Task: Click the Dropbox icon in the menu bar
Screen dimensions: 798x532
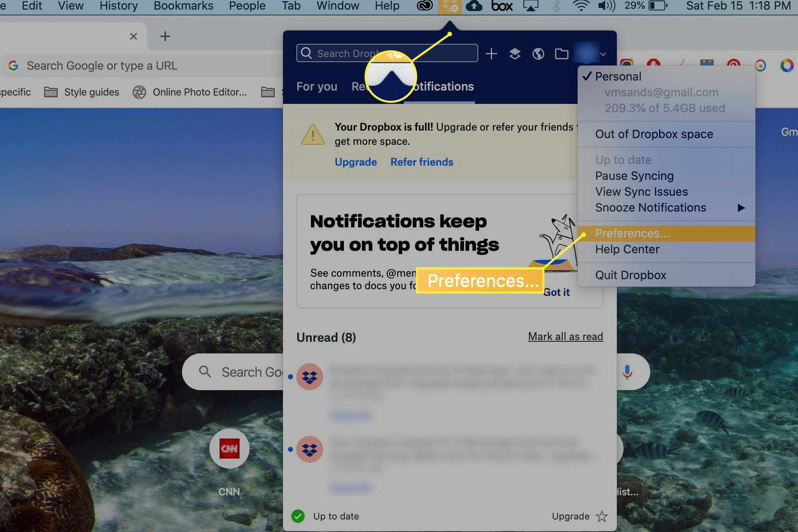Action: (450, 6)
